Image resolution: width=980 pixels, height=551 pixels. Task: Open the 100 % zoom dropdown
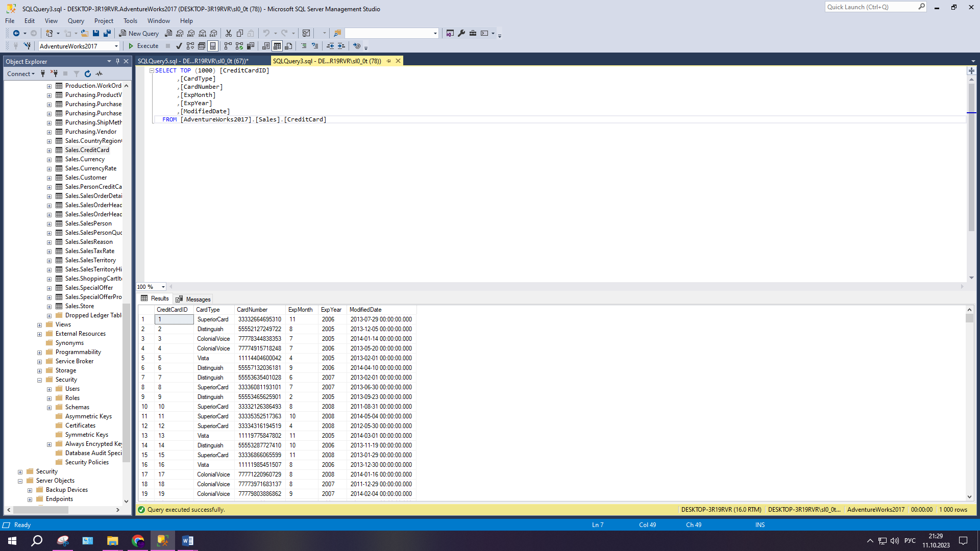click(163, 287)
